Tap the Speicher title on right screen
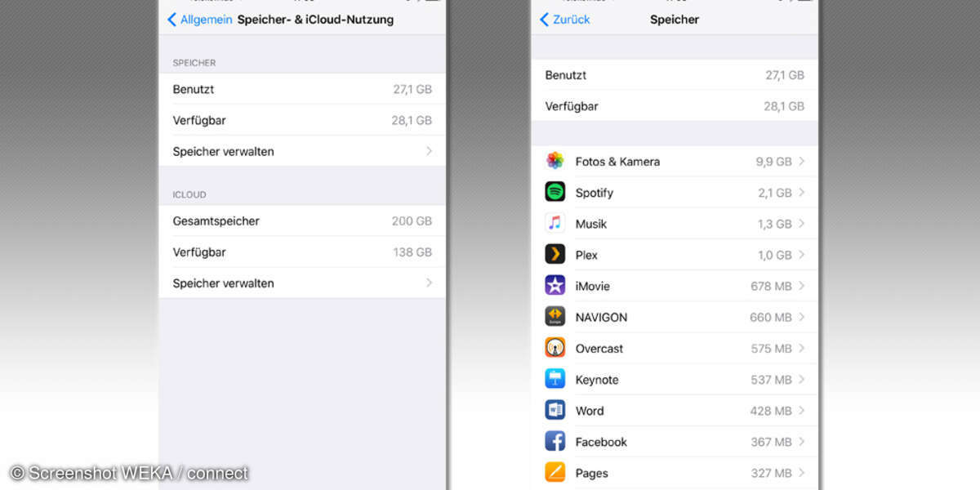 click(675, 19)
